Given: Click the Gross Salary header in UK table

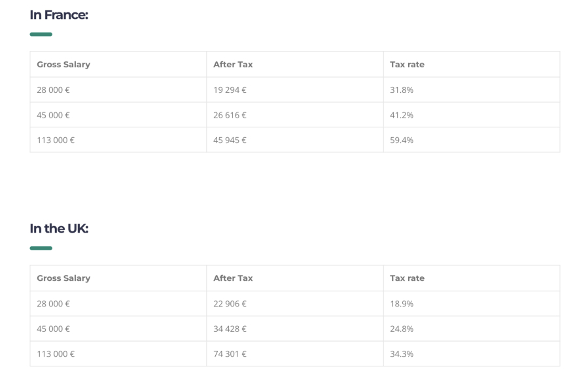Looking at the screenshot, I should pos(63,278).
